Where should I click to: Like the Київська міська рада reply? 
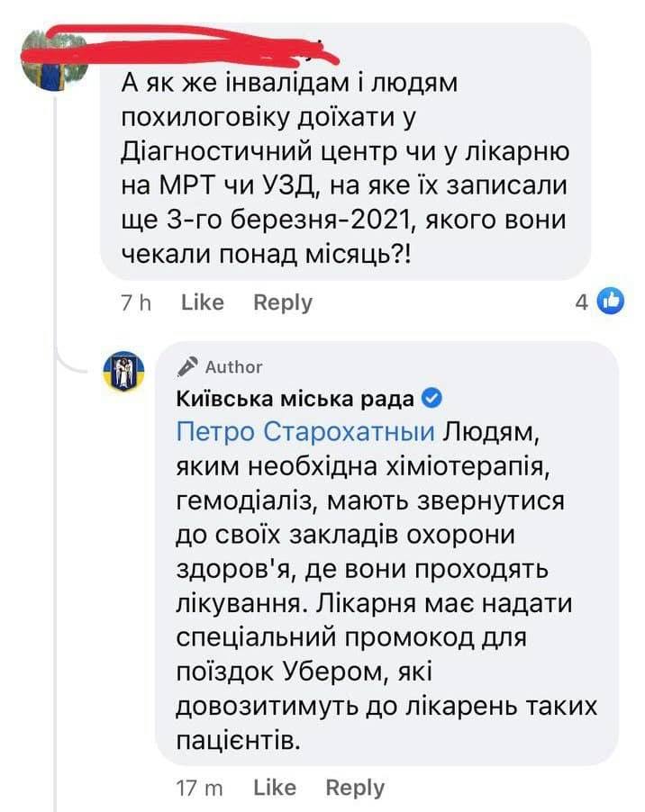275,788
